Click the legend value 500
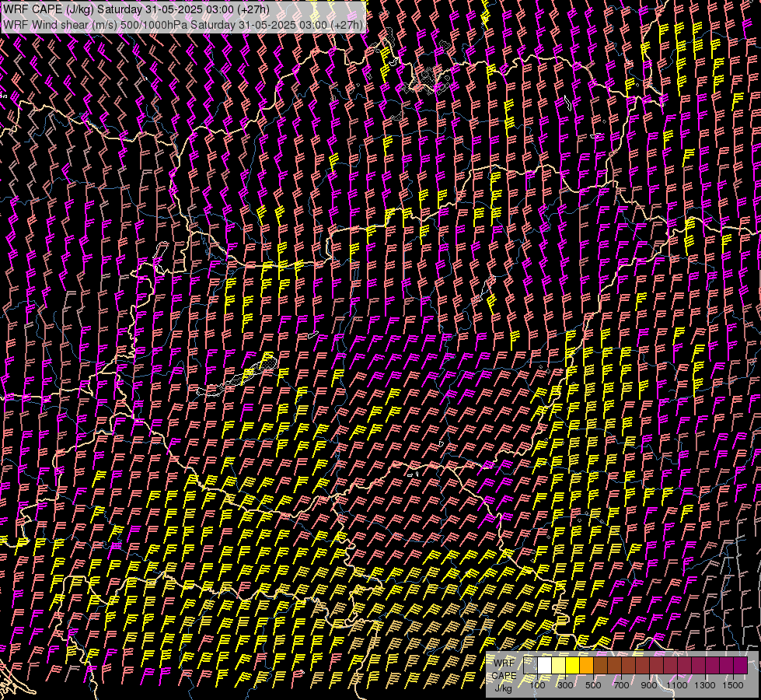Screen dimensions: 761x700 593,685
